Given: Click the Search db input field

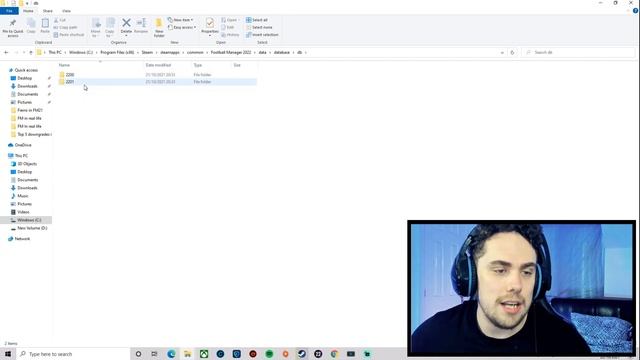Looking at the screenshot, I should [x=579, y=52].
